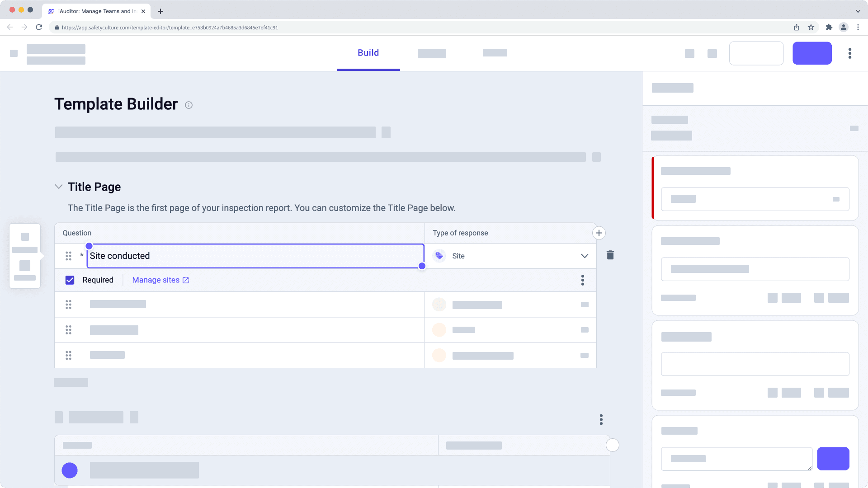868x488 pixels.
Task: Open the Chrome extensions puzzle icon
Action: [x=829, y=27]
